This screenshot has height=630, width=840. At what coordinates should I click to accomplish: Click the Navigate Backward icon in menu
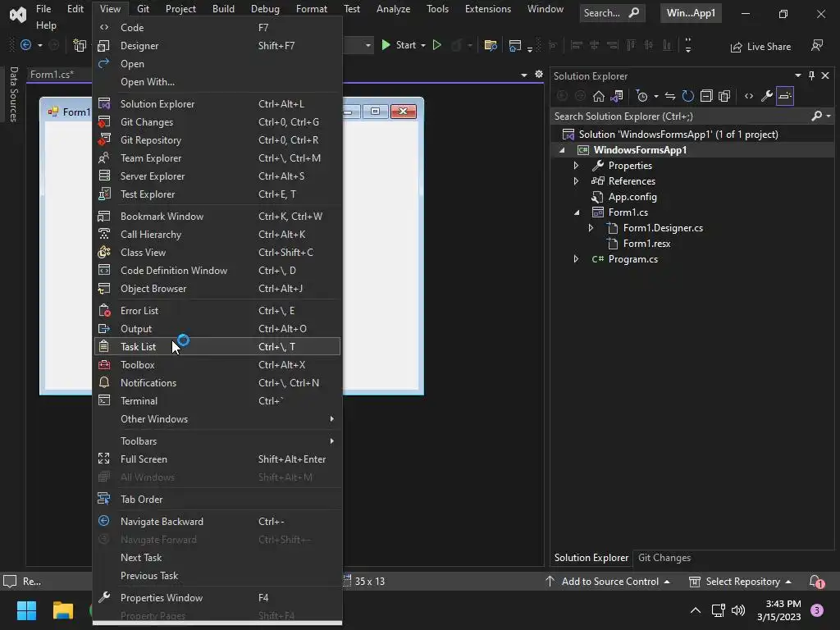(x=104, y=521)
